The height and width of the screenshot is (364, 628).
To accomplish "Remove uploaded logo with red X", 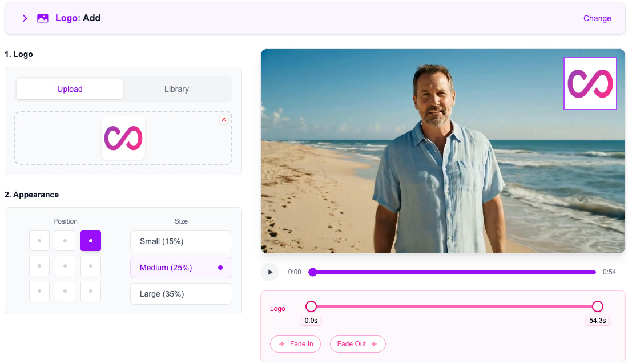I will 223,119.
